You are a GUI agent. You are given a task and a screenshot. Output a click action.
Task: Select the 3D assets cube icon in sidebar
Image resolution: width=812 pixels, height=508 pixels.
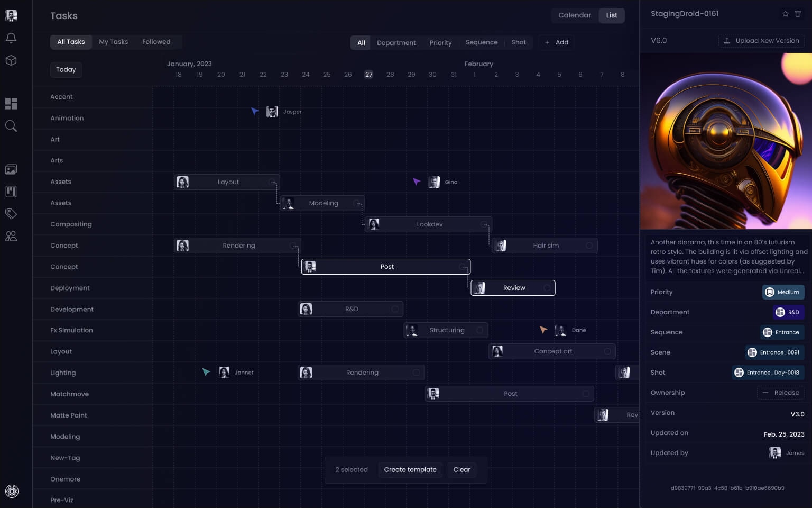pos(11,60)
